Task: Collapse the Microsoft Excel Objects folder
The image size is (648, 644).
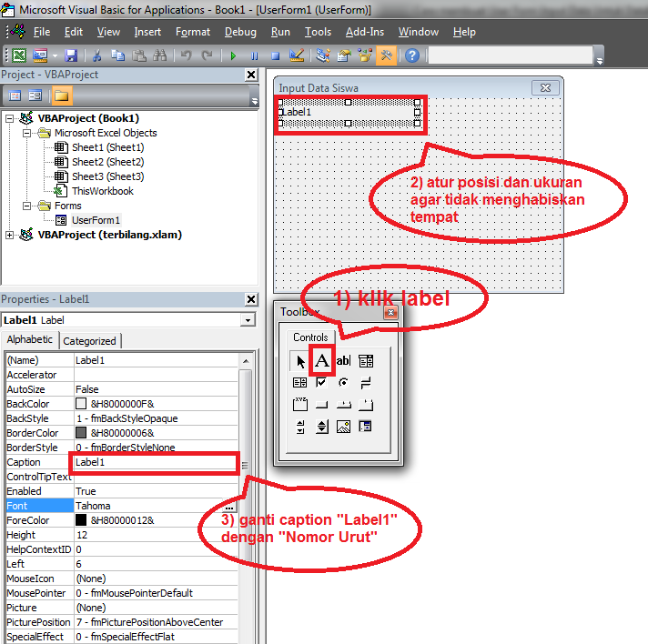Action: click(x=26, y=134)
